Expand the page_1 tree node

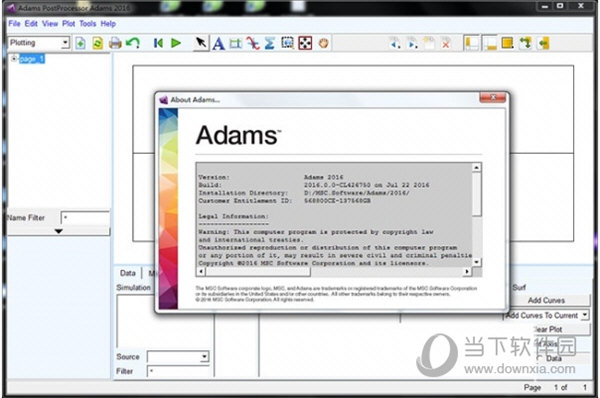(14, 59)
